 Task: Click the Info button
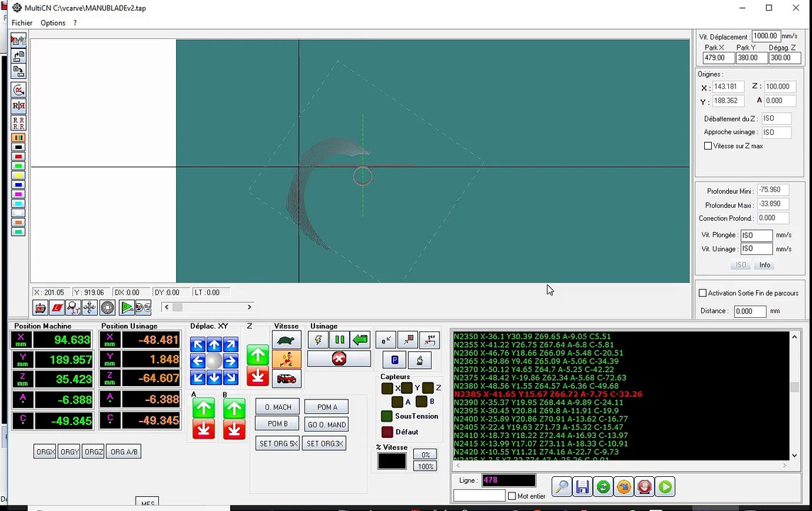click(765, 265)
